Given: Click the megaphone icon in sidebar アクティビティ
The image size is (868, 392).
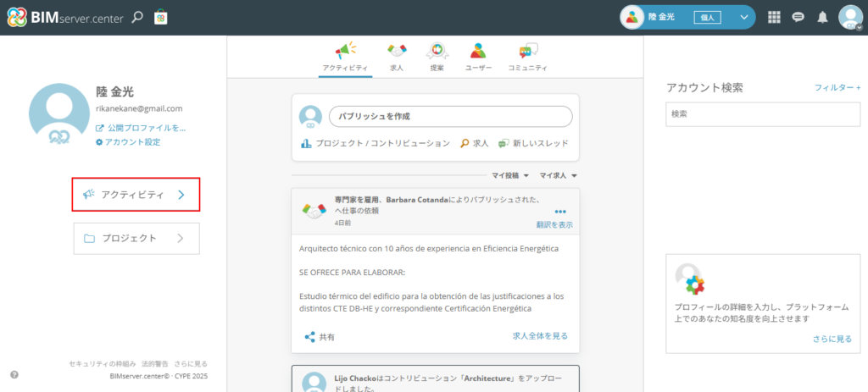Looking at the screenshot, I should pyautogui.click(x=88, y=194).
